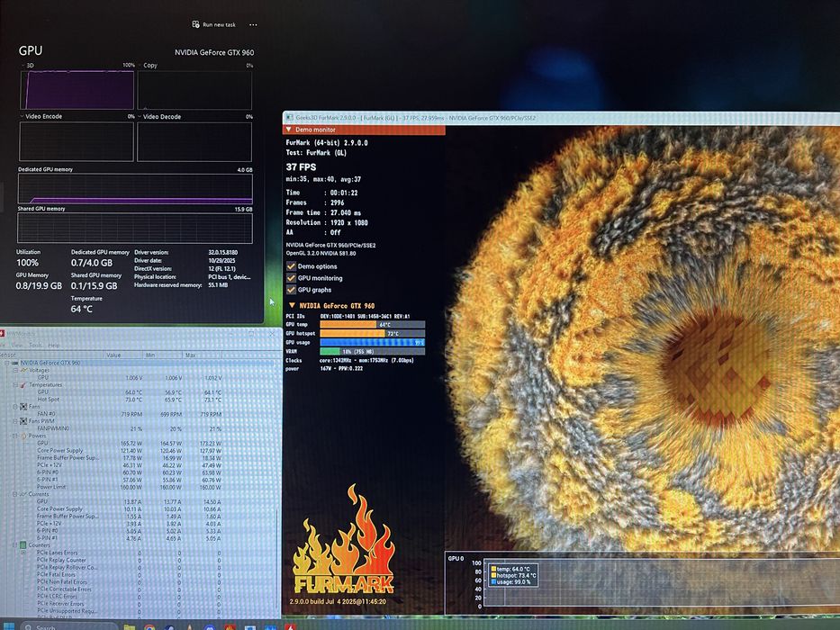Click the Windows Start button on taskbar
840x630 pixels.
click(10, 626)
